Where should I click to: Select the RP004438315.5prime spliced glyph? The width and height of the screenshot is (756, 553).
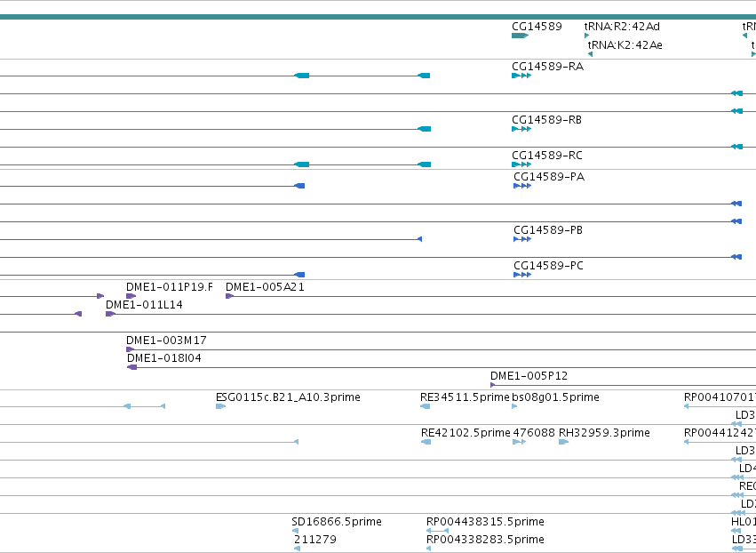[x=437, y=531]
